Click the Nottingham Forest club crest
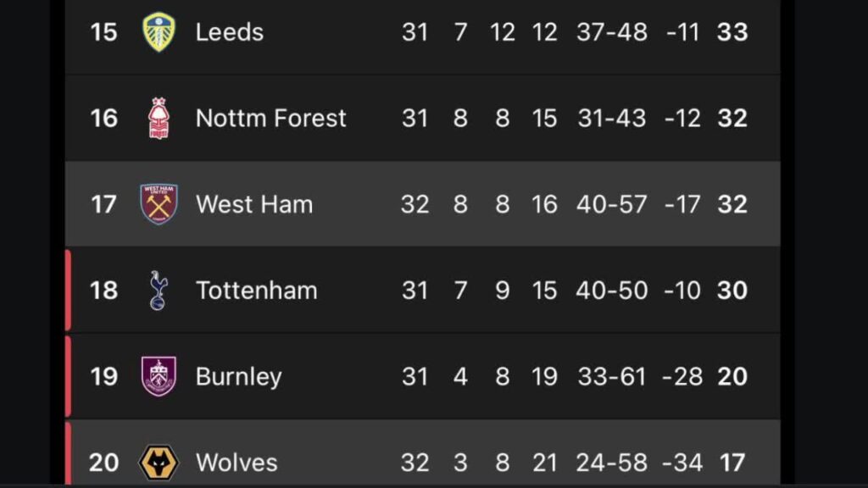This screenshot has width=868, height=488. [159, 118]
